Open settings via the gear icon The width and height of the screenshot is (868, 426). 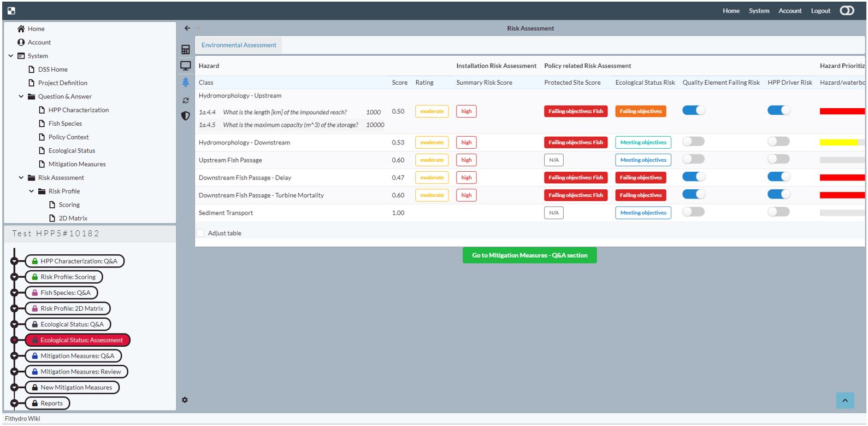[185, 400]
